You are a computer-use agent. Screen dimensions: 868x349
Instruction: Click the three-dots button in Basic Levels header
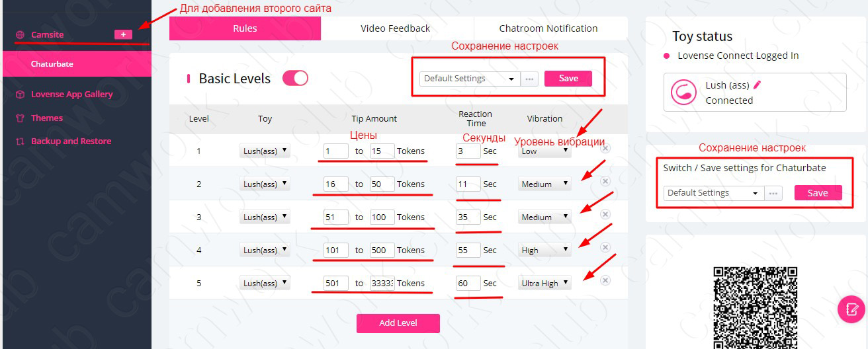[x=529, y=79]
